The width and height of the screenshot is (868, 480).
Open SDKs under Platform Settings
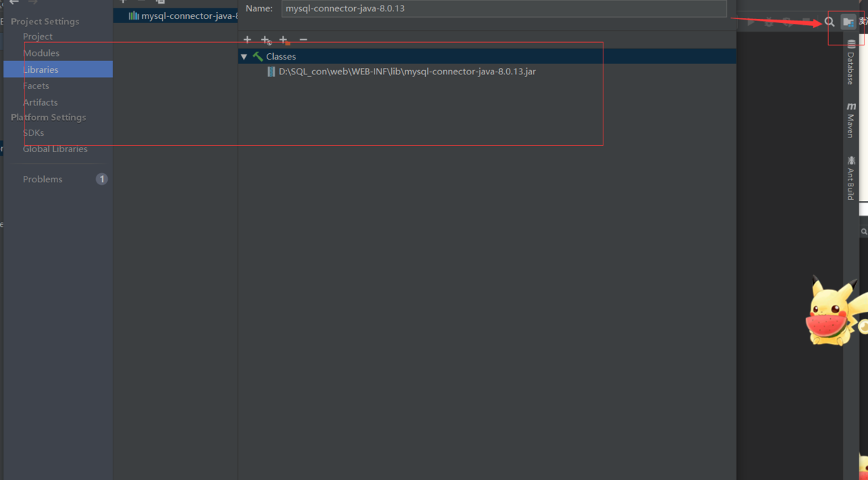[x=33, y=132]
